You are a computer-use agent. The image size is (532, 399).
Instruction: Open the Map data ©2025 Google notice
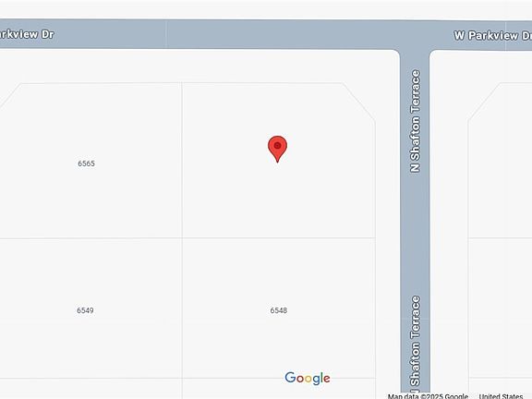tap(428, 396)
